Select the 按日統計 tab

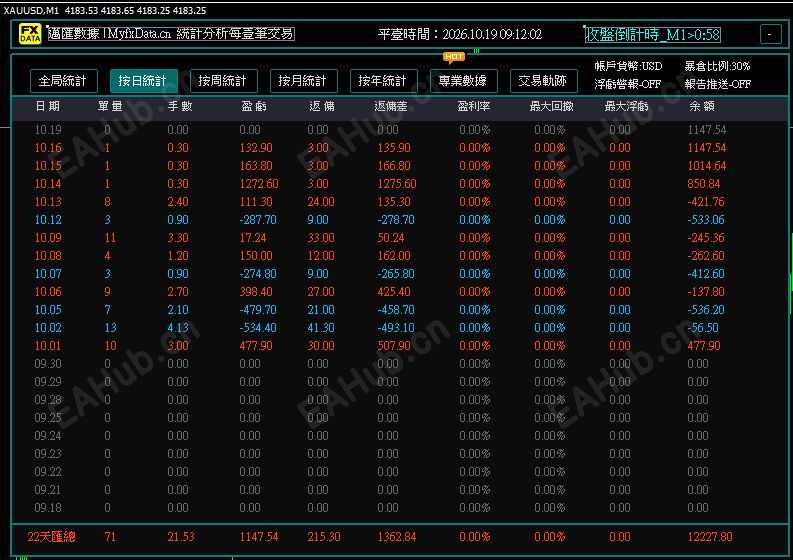[x=144, y=81]
